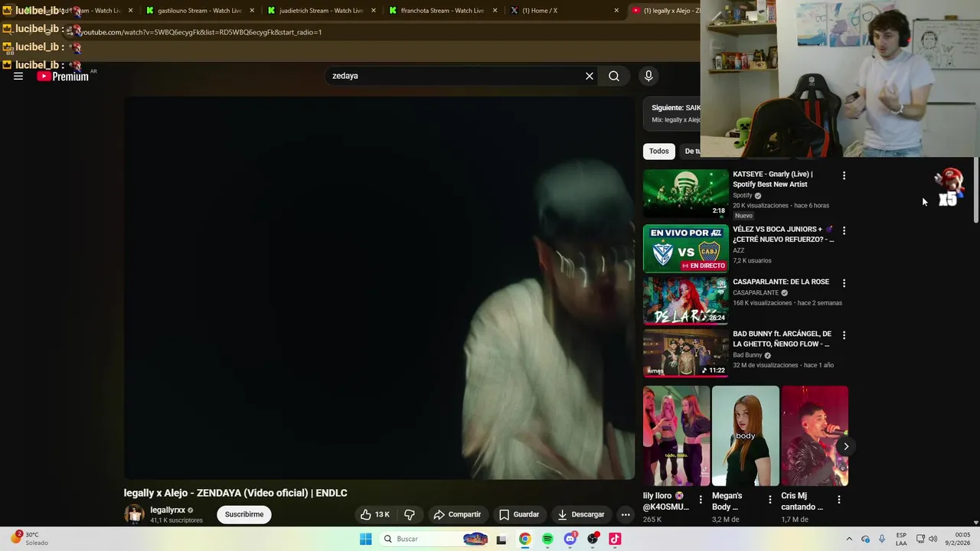Click the taskbar Buscar search box

point(434,539)
